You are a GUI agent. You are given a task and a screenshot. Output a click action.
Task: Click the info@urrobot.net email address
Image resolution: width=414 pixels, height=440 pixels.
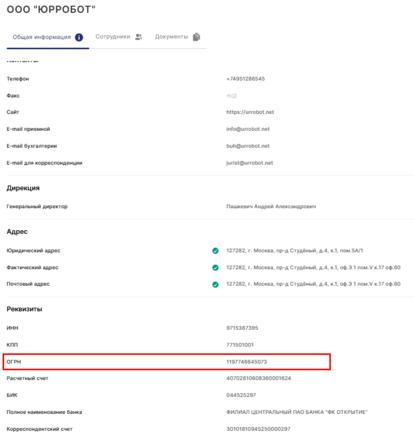coord(248,129)
